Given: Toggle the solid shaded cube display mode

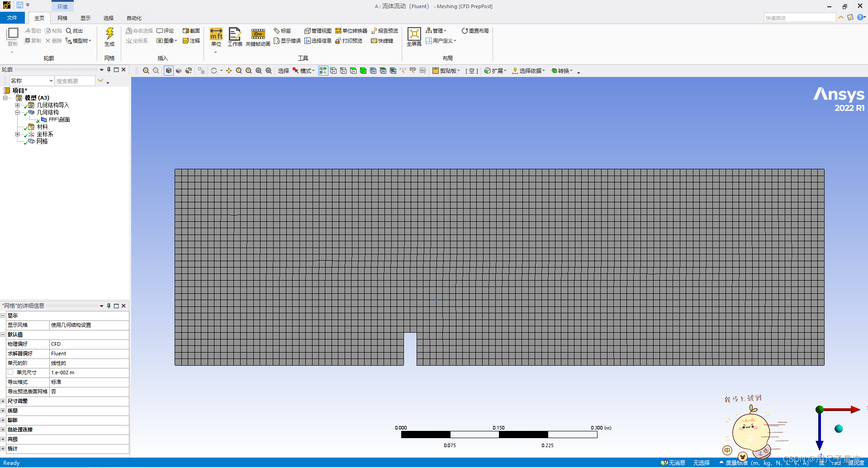Looking at the screenshot, I should click(179, 71).
